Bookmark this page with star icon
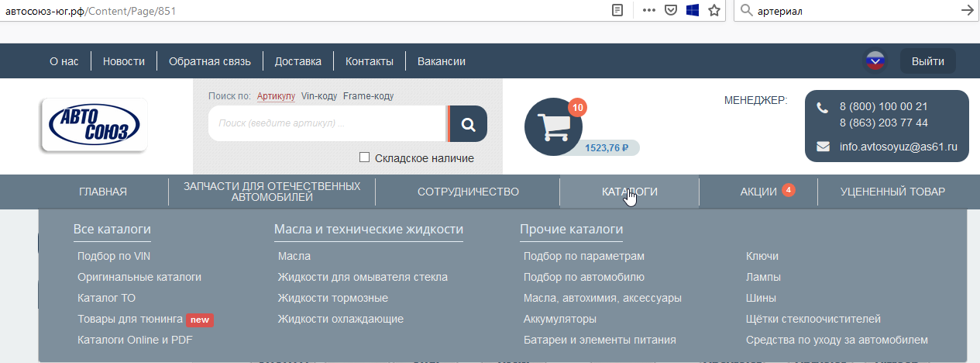 714,10
